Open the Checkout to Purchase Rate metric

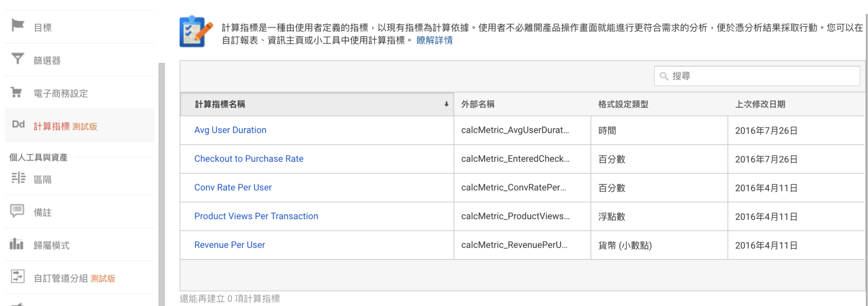tap(249, 159)
